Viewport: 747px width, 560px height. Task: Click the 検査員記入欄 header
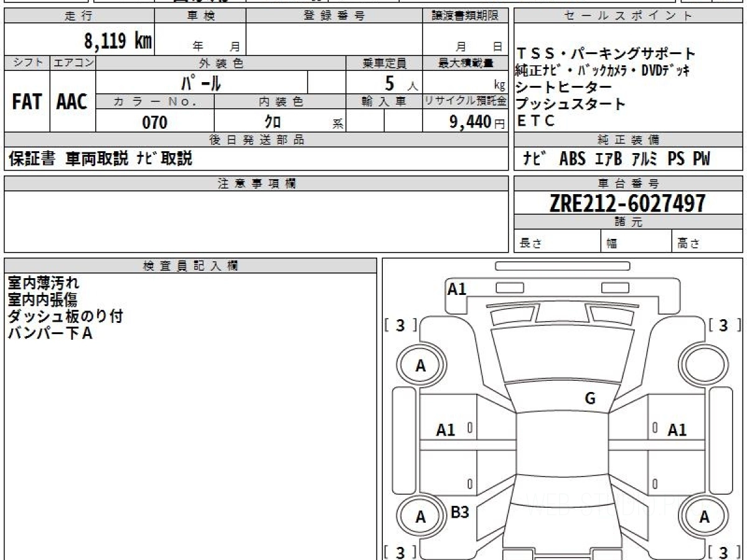(x=190, y=266)
